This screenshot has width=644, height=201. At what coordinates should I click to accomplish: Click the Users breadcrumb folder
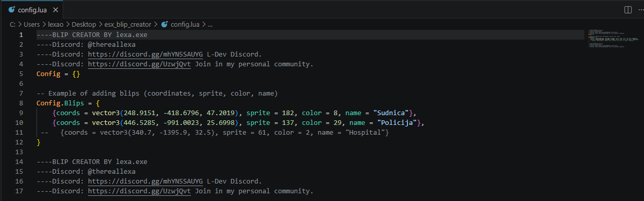[32, 24]
